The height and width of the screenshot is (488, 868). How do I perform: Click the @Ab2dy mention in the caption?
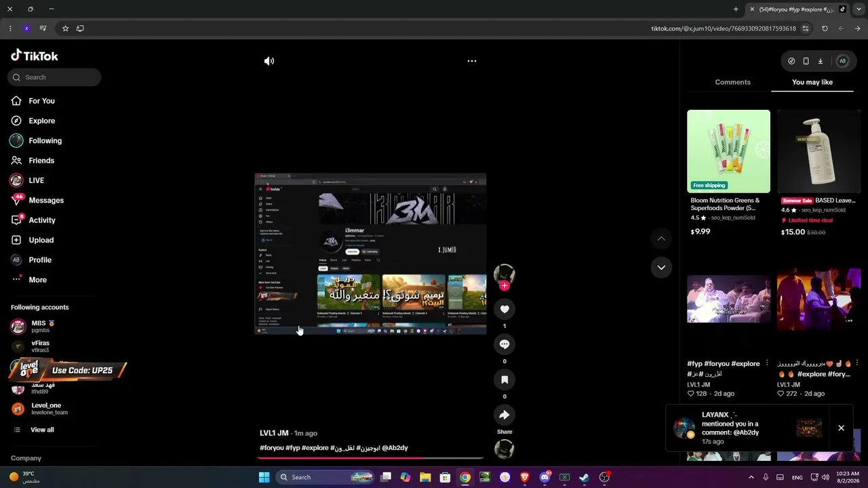point(395,448)
